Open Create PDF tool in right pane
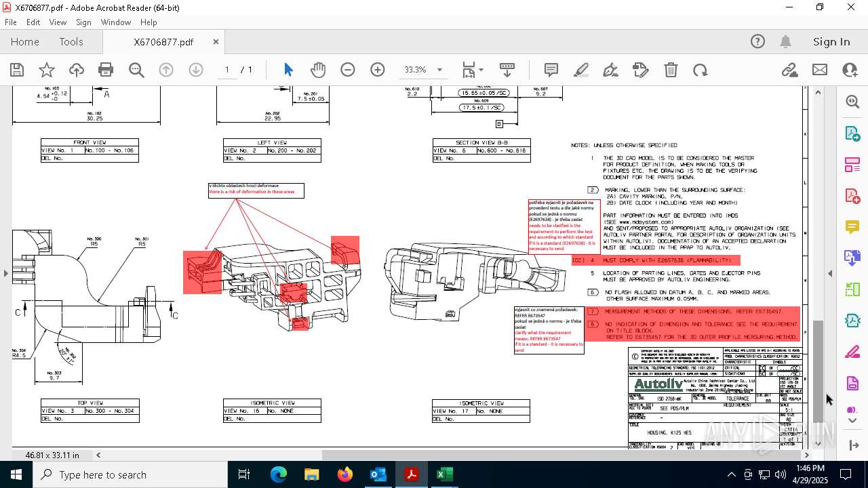This screenshot has height=488, width=868. pos(852,195)
